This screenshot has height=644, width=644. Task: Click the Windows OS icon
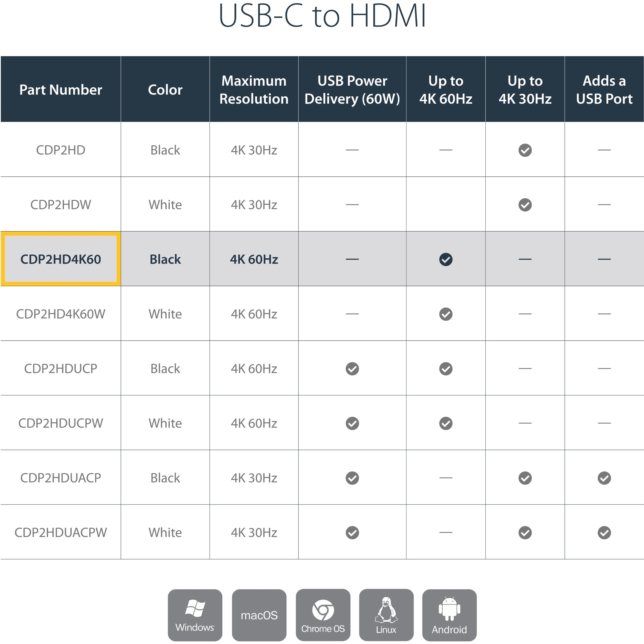pos(195,615)
